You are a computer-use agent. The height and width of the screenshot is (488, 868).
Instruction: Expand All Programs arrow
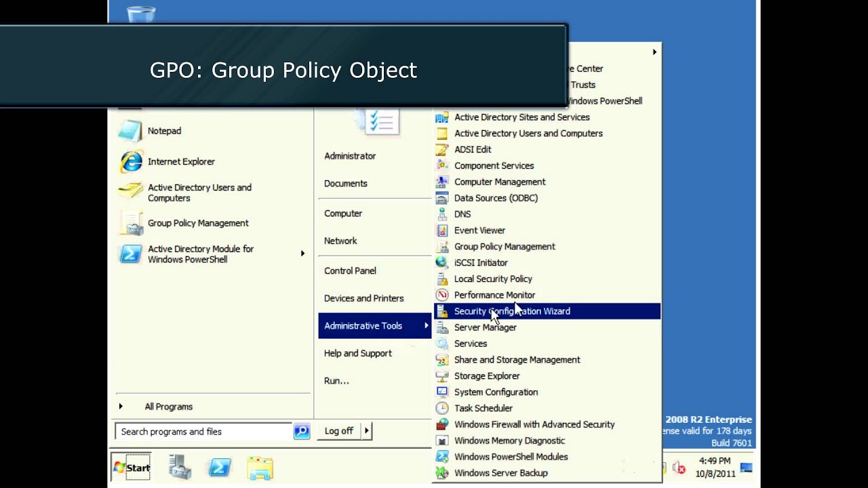pyautogui.click(x=121, y=407)
